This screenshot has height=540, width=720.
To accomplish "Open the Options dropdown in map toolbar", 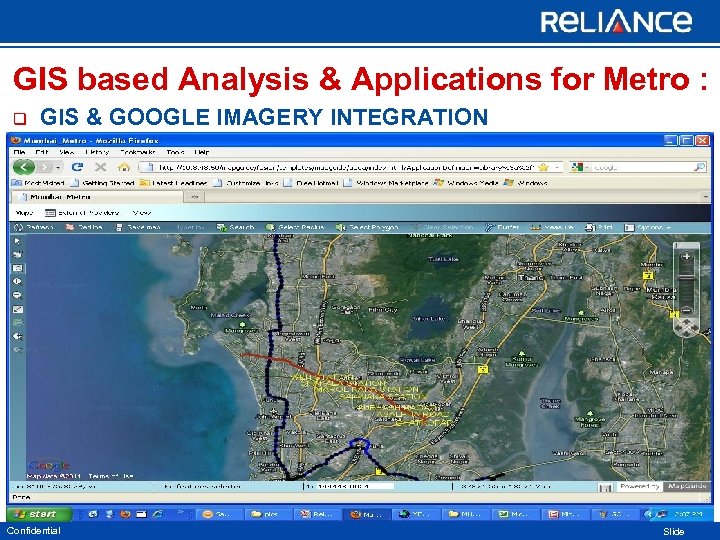I will click(x=648, y=227).
